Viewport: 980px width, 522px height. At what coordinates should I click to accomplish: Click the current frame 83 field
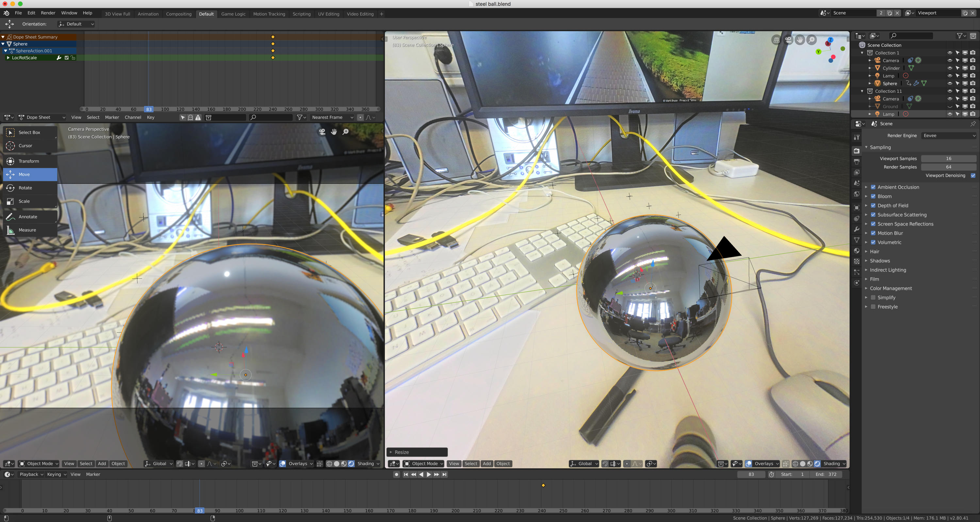[x=751, y=474]
